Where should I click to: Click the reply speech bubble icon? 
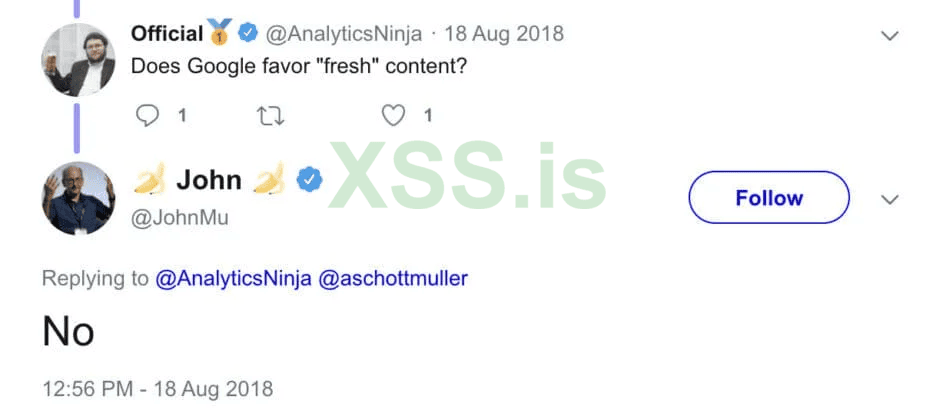[x=148, y=116]
